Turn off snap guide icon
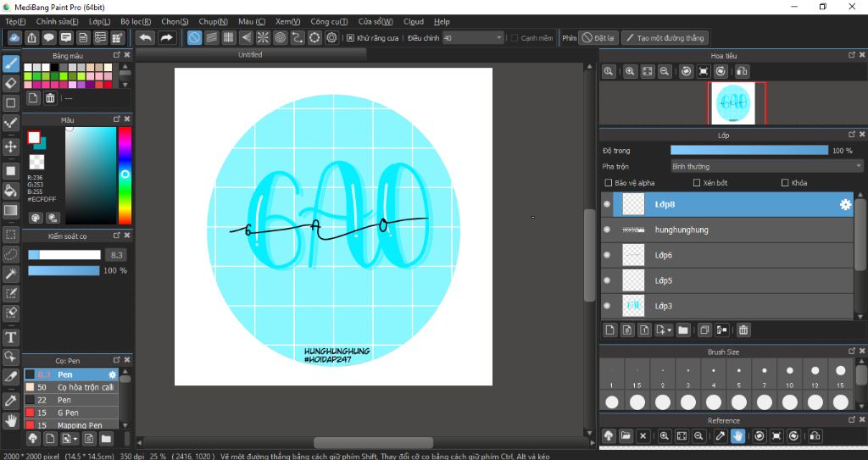 point(194,37)
